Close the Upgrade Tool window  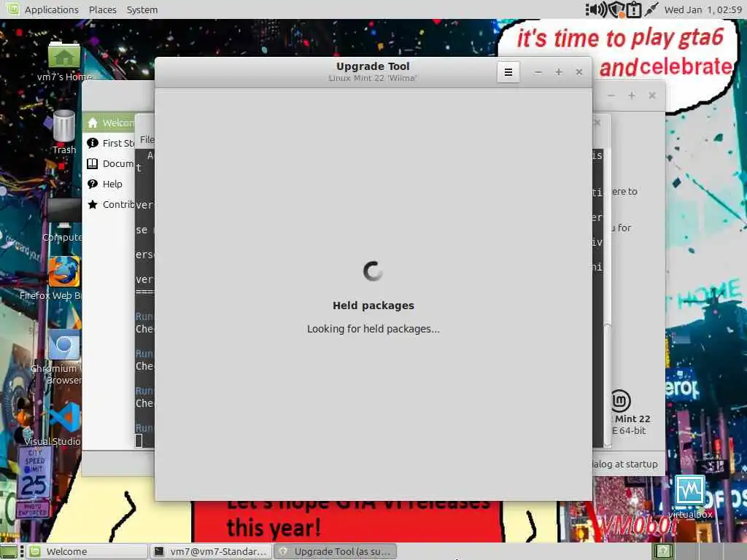point(578,72)
